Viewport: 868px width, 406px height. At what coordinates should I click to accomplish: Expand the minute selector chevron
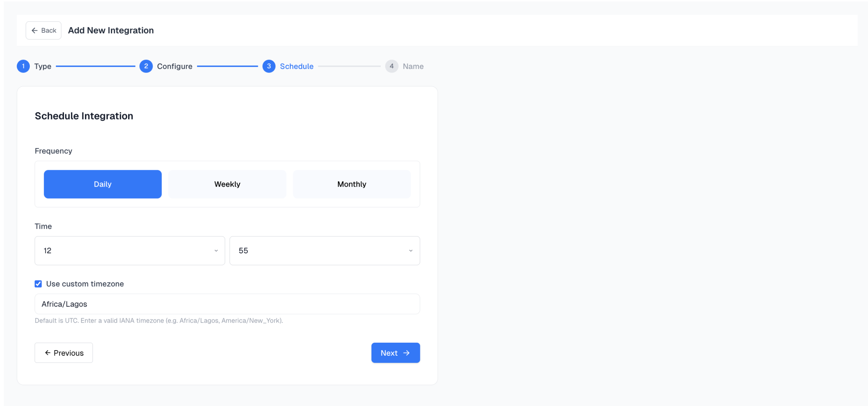pos(411,251)
